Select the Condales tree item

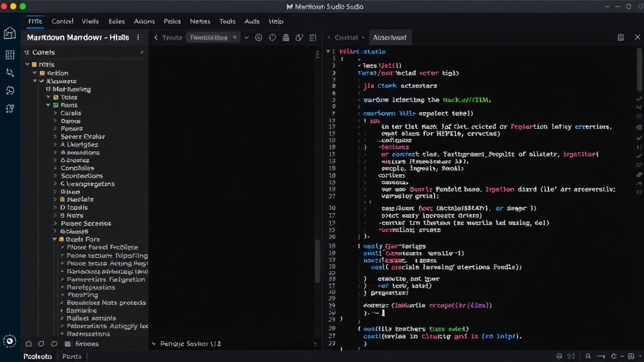(x=77, y=168)
